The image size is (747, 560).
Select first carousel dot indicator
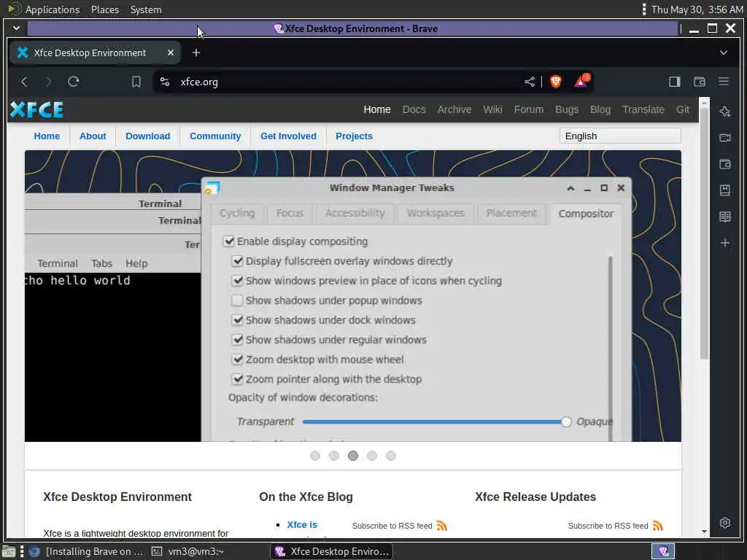point(315,456)
